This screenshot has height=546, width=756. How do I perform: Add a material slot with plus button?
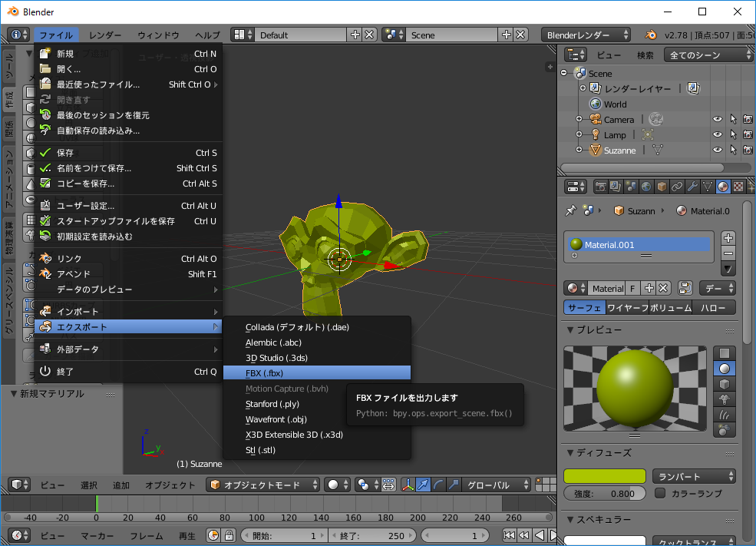tap(728, 238)
